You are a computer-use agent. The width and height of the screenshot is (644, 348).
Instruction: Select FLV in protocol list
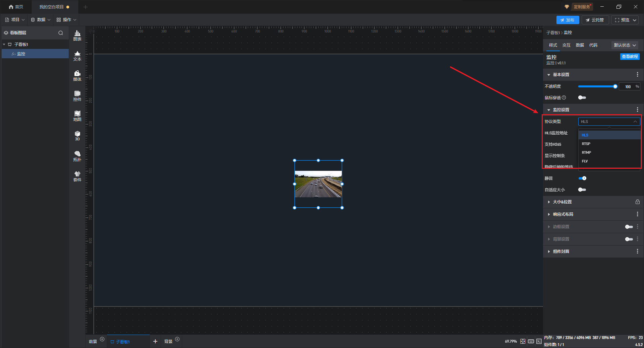tap(609, 161)
